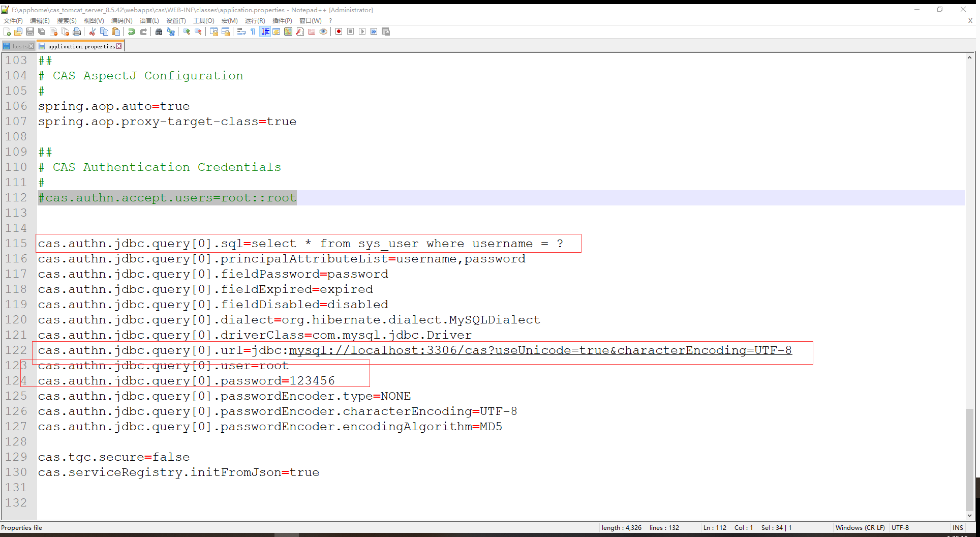
Task: Open a file using the folder icon
Action: click(x=18, y=32)
